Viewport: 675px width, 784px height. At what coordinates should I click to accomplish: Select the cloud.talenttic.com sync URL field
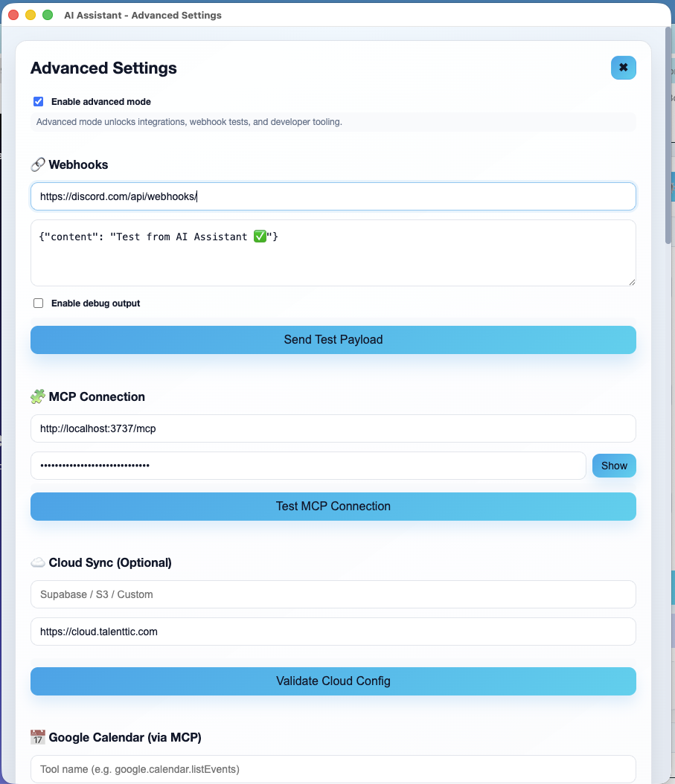tap(333, 631)
